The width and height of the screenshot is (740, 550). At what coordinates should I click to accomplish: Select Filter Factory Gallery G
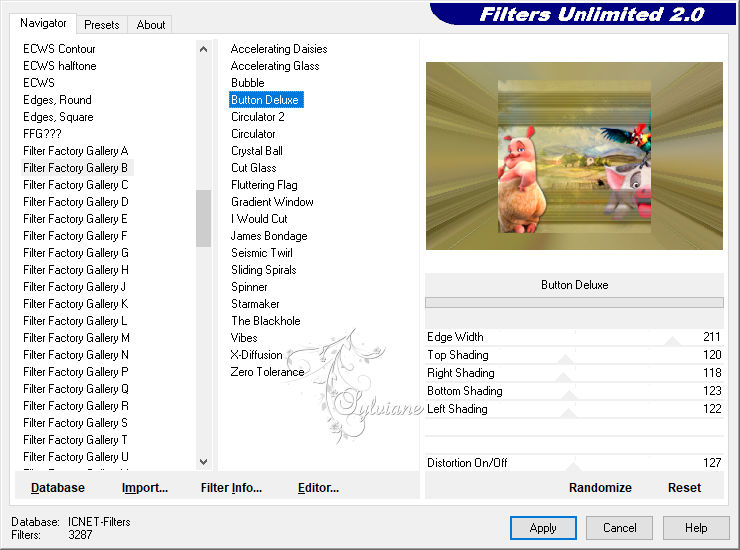click(x=76, y=253)
